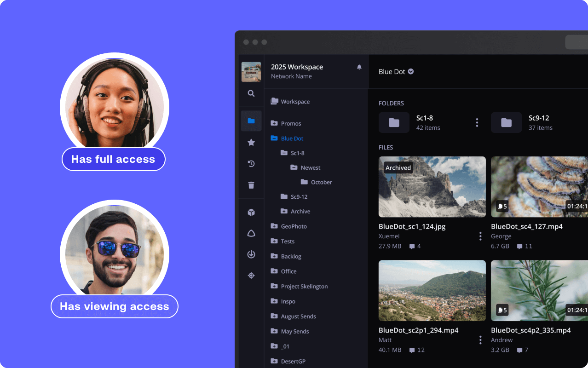Open the Sc1-8 folder card
Viewport: 588px width, 368px height.
[423, 122]
